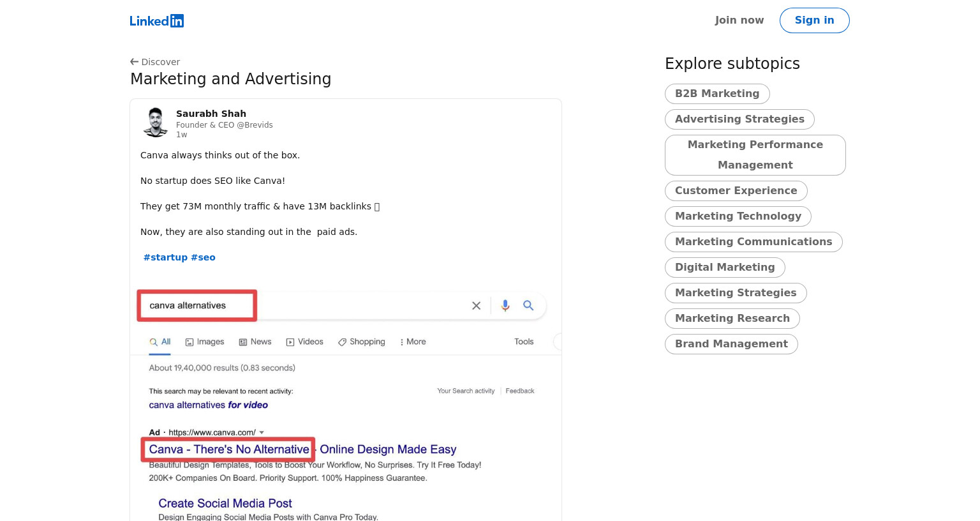
Task: Choose the B2B Marketing subtopic
Action: (717, 94)
